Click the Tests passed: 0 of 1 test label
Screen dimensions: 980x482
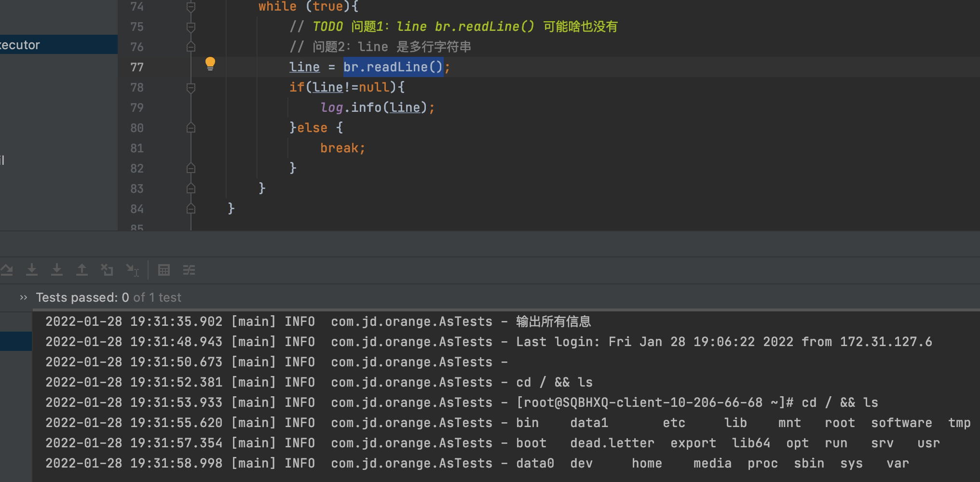tap(108, 297)
